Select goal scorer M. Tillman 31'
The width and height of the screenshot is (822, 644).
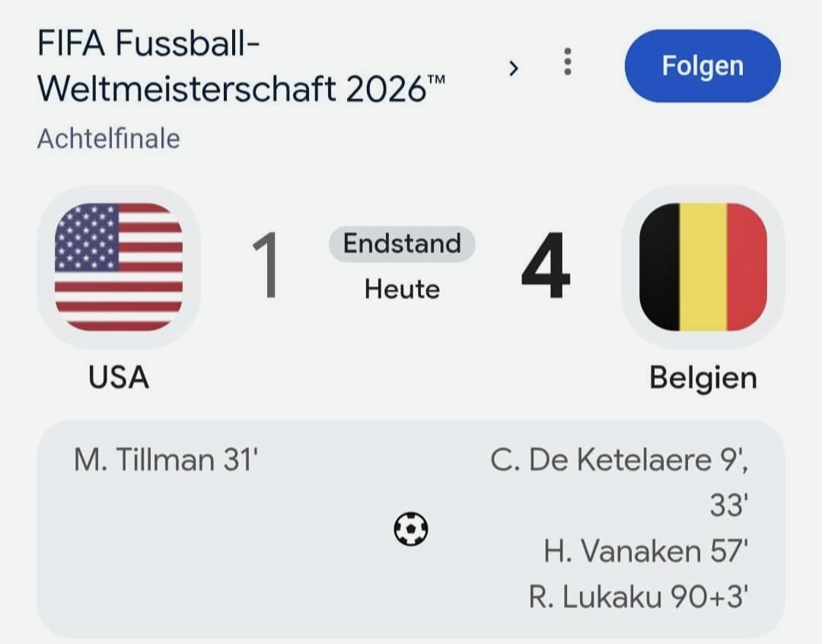(x=166, y=460)
